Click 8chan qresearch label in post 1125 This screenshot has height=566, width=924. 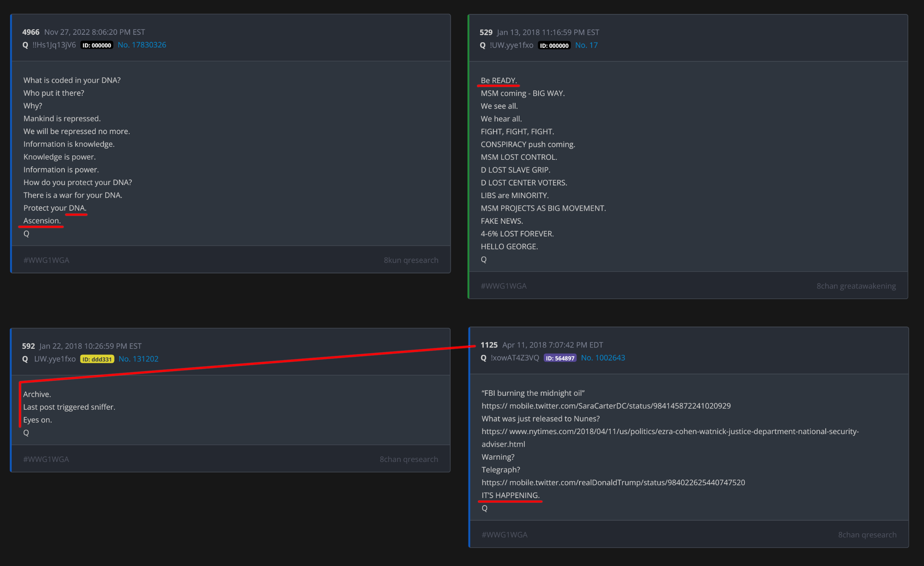pyautogui.click(x=867, y=535)
